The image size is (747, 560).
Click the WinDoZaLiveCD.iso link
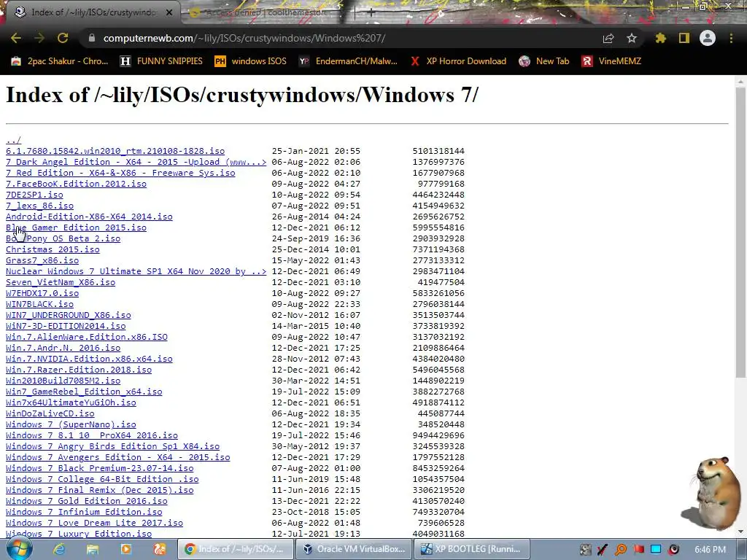[x=50, y=414]
